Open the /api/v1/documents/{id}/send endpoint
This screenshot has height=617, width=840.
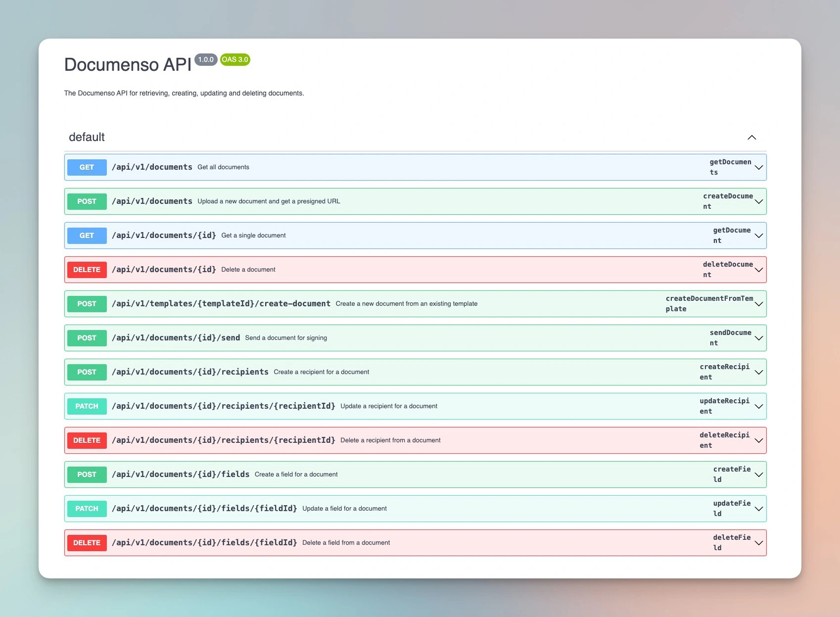[x=176, y=338]
